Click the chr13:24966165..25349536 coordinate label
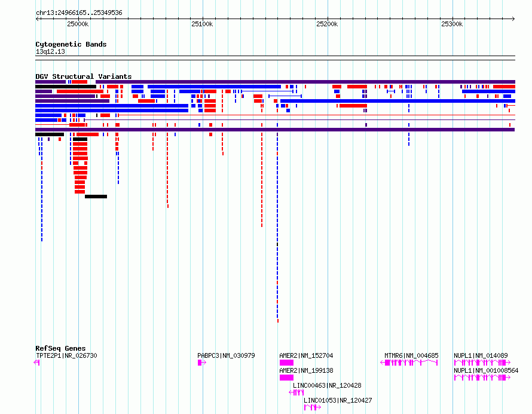532x414 pixels. [x=79, y=13]
